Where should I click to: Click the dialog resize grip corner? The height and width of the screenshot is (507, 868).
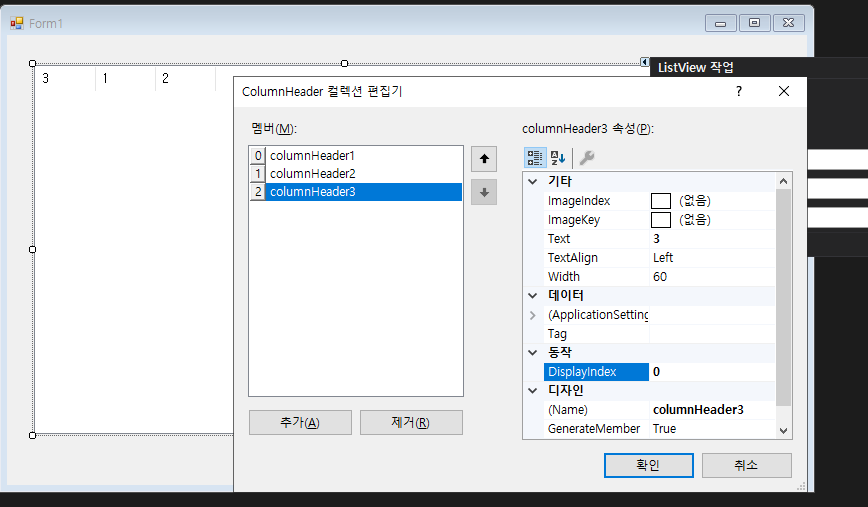[801, 487]
